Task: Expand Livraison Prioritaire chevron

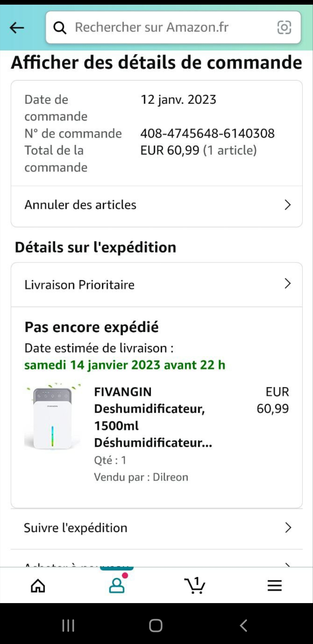Action: (x=287, y=284)
